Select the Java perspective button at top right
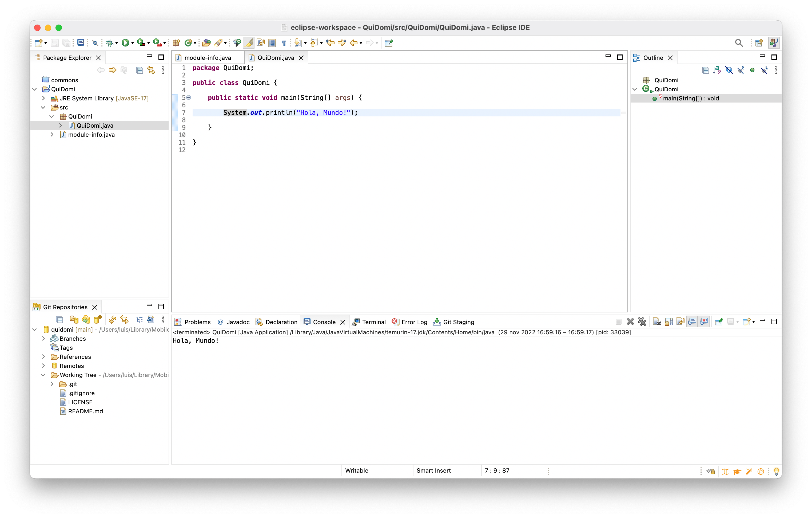 pos(774,43)
